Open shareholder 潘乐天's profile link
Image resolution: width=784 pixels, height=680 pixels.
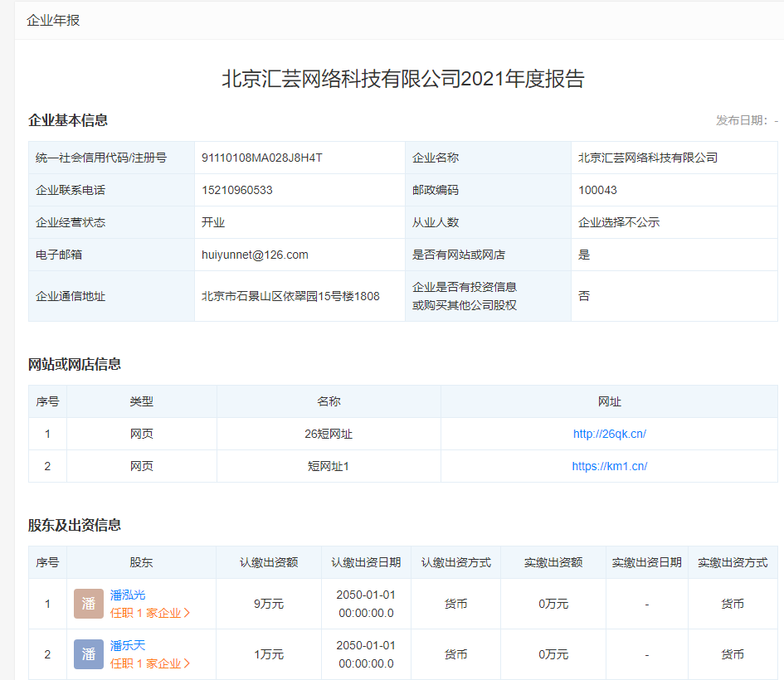tap(128, 645)
